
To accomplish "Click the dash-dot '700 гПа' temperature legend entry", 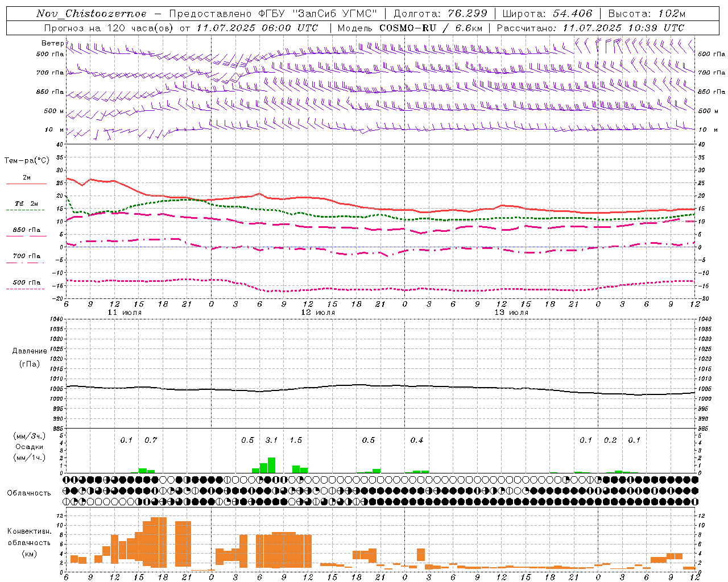I will 26,259.
